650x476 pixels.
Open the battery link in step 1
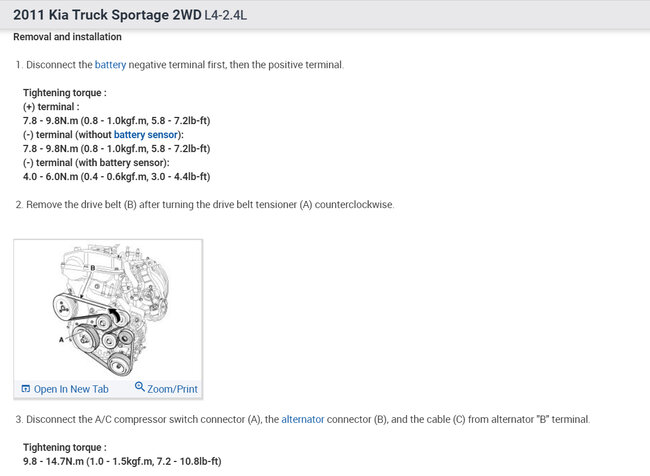[110, 65]
